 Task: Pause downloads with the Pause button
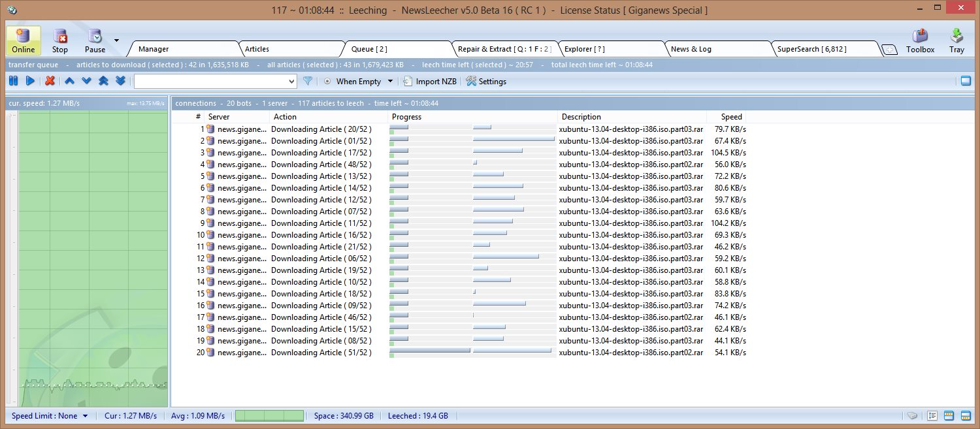point(95,40)
